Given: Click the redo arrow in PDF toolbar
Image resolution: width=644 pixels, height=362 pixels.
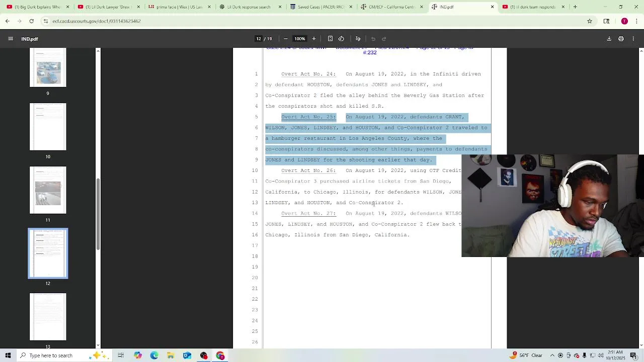Looking at the screenshot, I should pyautogui.click(x=384, y=39).
